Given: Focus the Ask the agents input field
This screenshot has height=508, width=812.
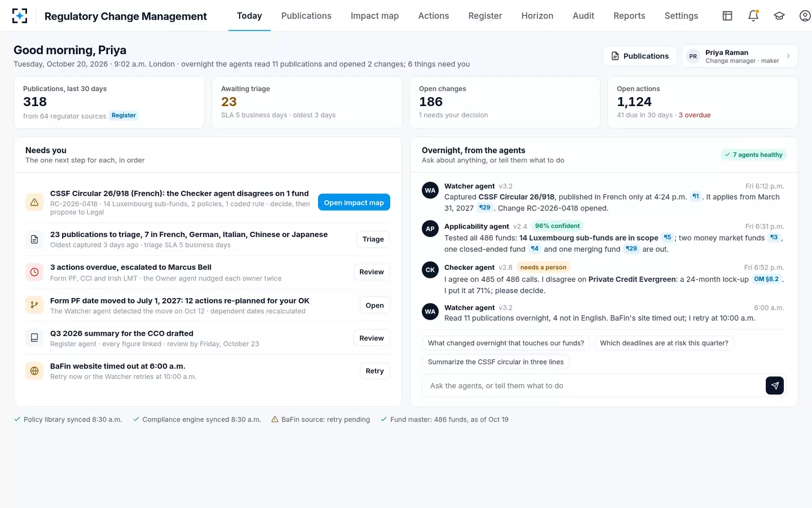Looking at the screenshot, I should click(x=593, y=386).
